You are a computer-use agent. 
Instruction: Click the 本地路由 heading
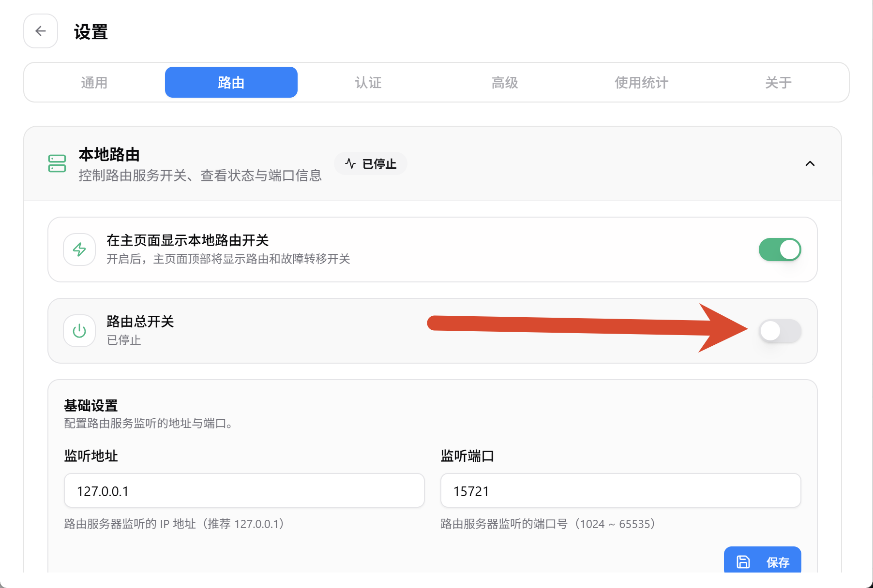pos(109,154)
